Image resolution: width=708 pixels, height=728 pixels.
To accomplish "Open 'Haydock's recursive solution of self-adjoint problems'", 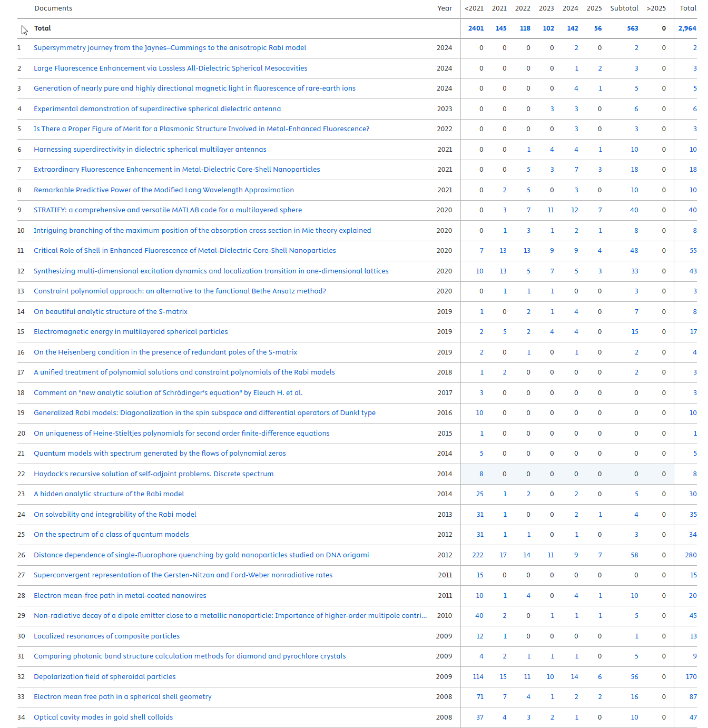I will [x=153, y=474].
